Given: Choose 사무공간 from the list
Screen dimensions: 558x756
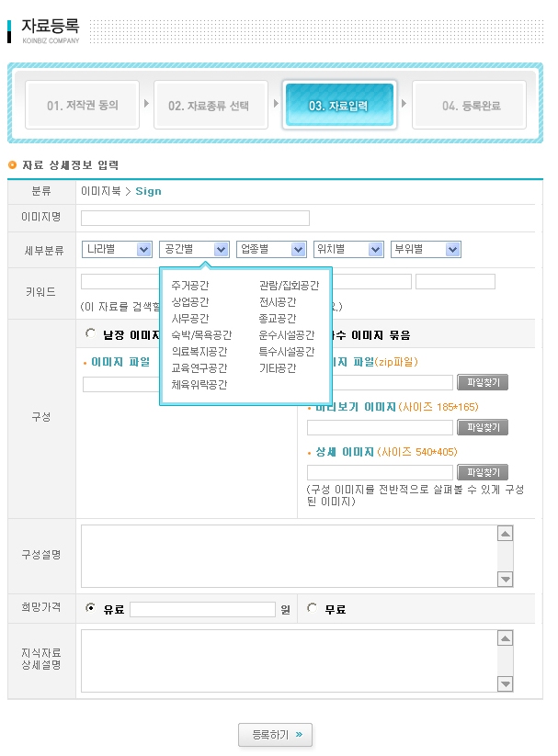Looking at the screenshot, I should (190, 318).
